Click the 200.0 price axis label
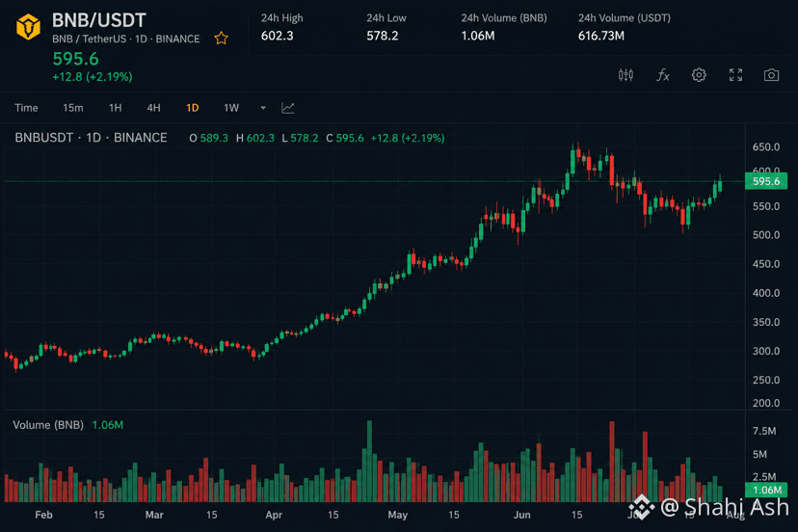 [766, 403]
